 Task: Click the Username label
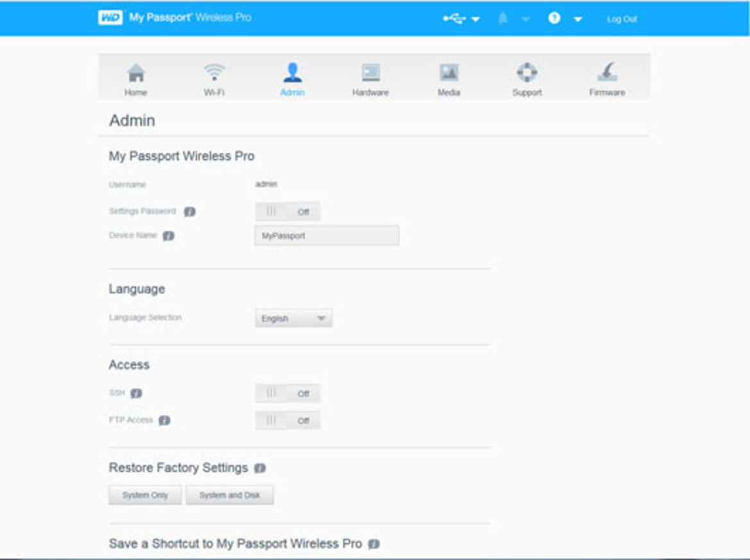click(x=127, y=185)
